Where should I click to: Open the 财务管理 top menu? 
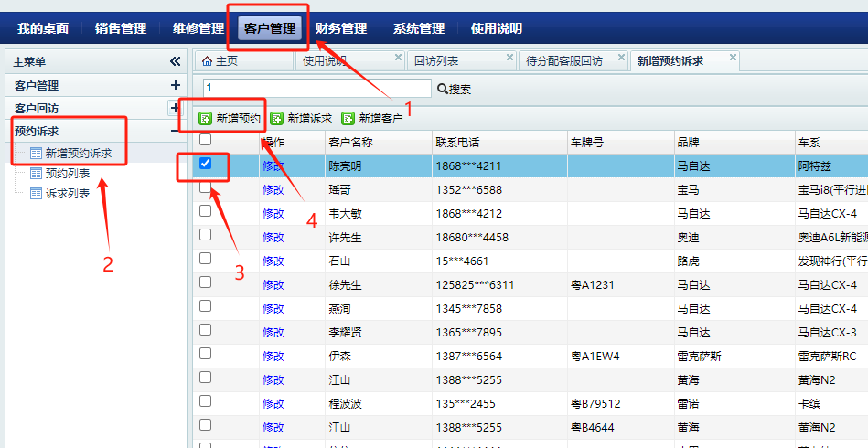pyautogui.click(x=341, y=28)
